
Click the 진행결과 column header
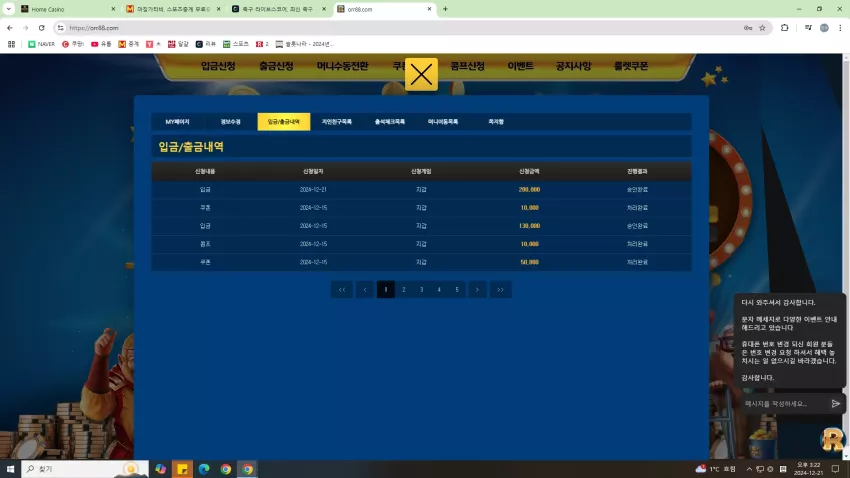(x=637, y=171)
